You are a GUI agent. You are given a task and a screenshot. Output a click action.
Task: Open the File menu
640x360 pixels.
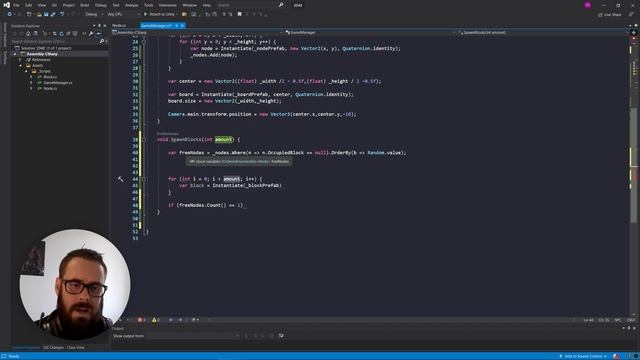(x=16, y=5)
